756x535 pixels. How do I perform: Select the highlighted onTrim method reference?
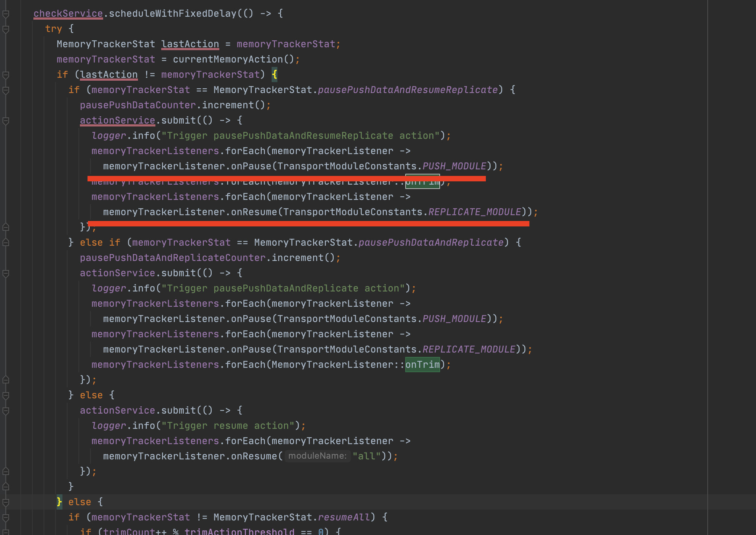pos(422,181)
